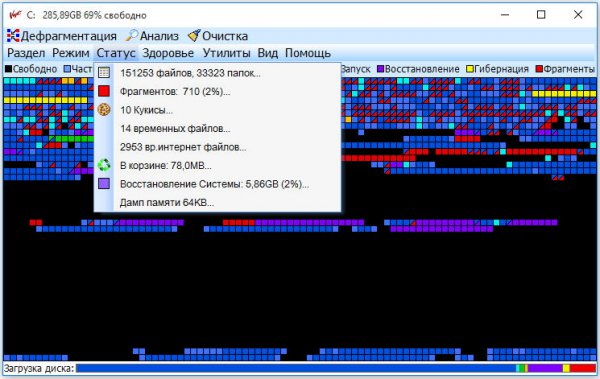The image size is (600, 379).
Task: Click the VoptXP title bar icon
Action: coord(15,15)
